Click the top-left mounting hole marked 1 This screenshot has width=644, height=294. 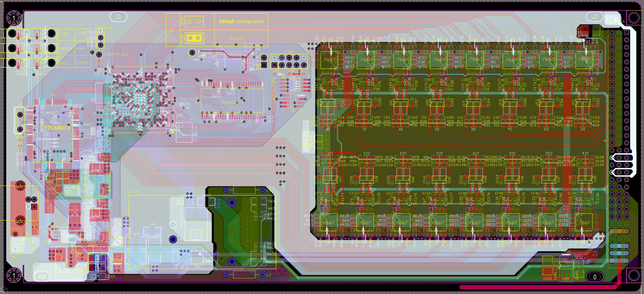14,18
